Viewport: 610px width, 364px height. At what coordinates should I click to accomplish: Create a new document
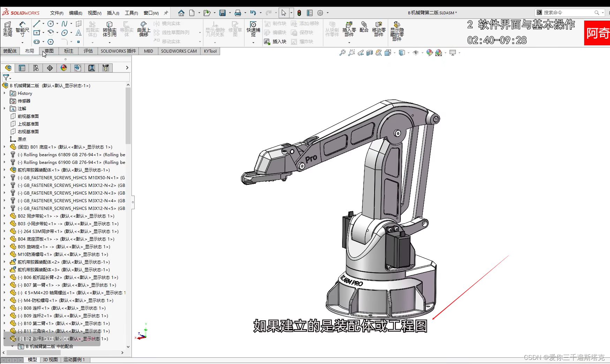click(192, 13)
